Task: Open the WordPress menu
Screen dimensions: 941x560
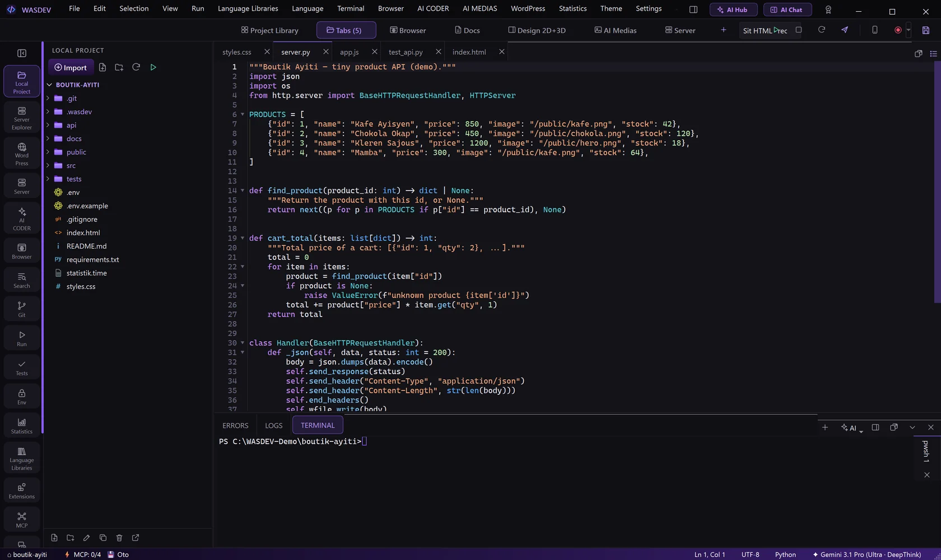Action: [x=528, y=8]
